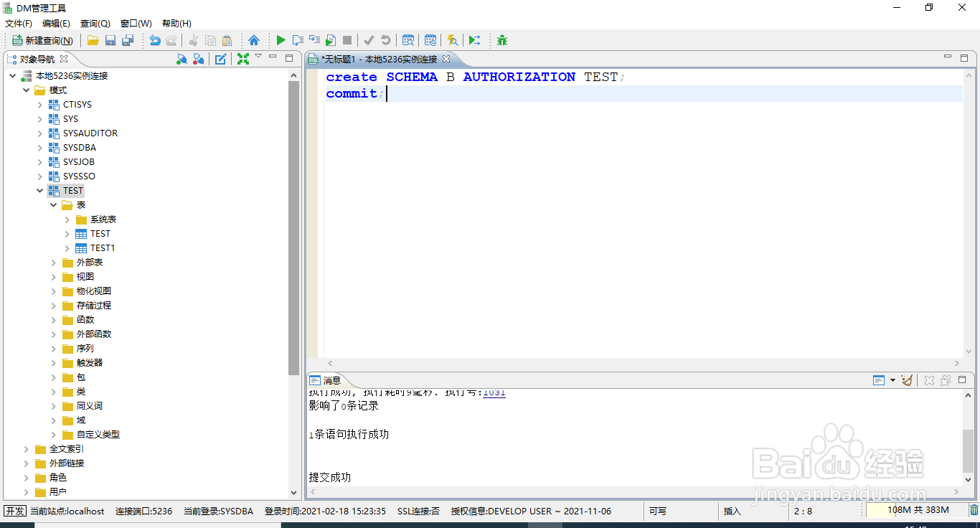Image resolution: width=980 pixels, height=528 pixels.
Task: Click the commit line in the SQL editor
Action: [644, 93]
